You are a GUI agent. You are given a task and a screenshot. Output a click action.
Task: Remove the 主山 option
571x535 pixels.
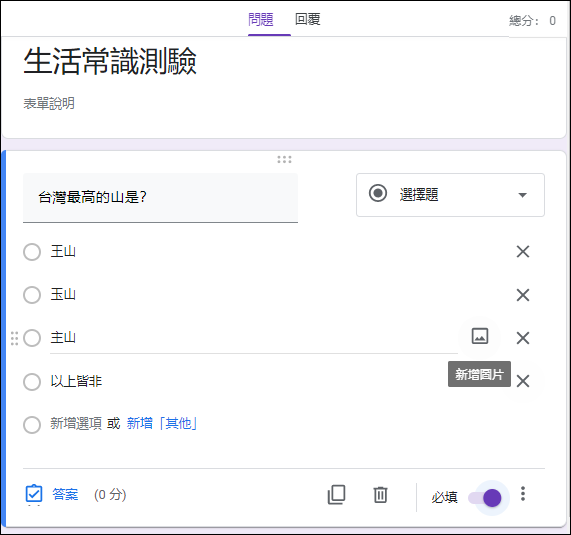(523, 338)
